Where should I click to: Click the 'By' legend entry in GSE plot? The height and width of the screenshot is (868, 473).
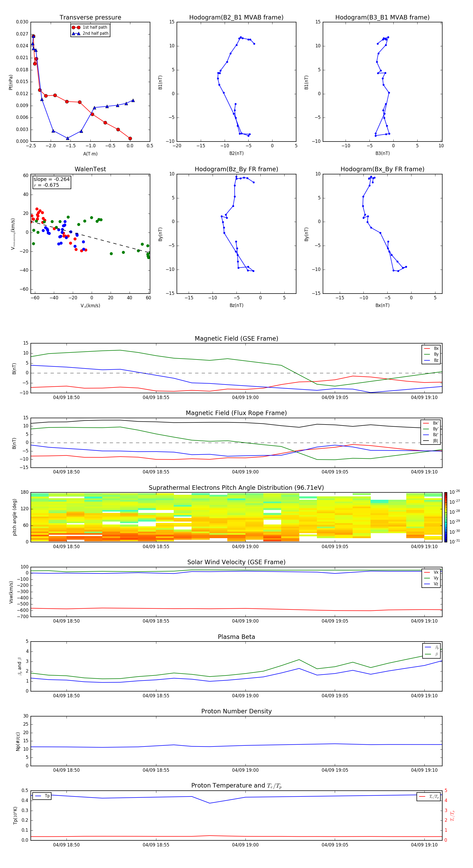tap(431, 354)
